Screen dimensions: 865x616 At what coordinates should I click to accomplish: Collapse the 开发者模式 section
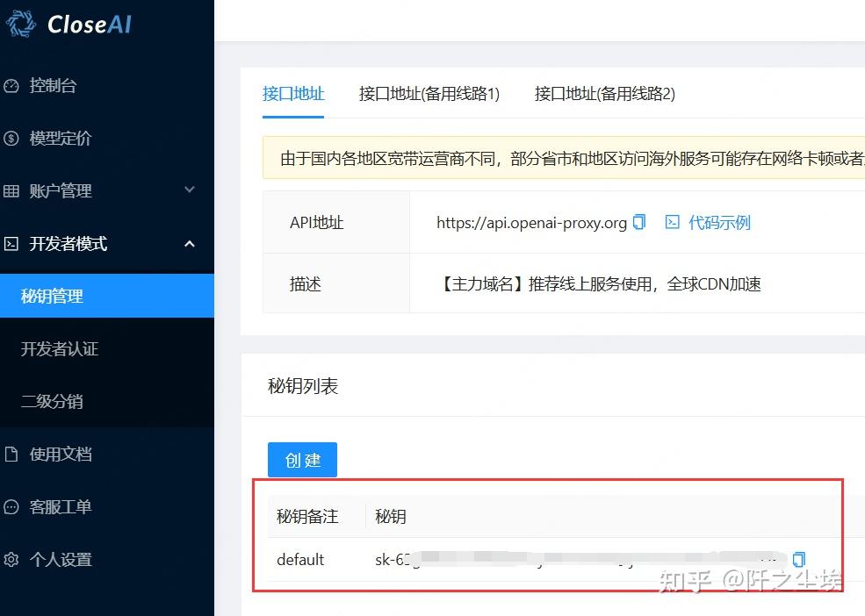tap(190, 243)
